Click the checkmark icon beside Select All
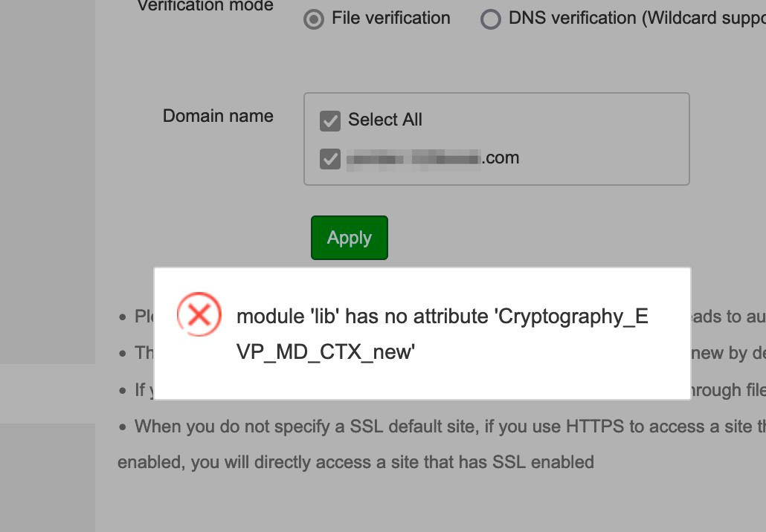Image resolution: width=766 pixels, height=532 pixels. pos(329,120)
